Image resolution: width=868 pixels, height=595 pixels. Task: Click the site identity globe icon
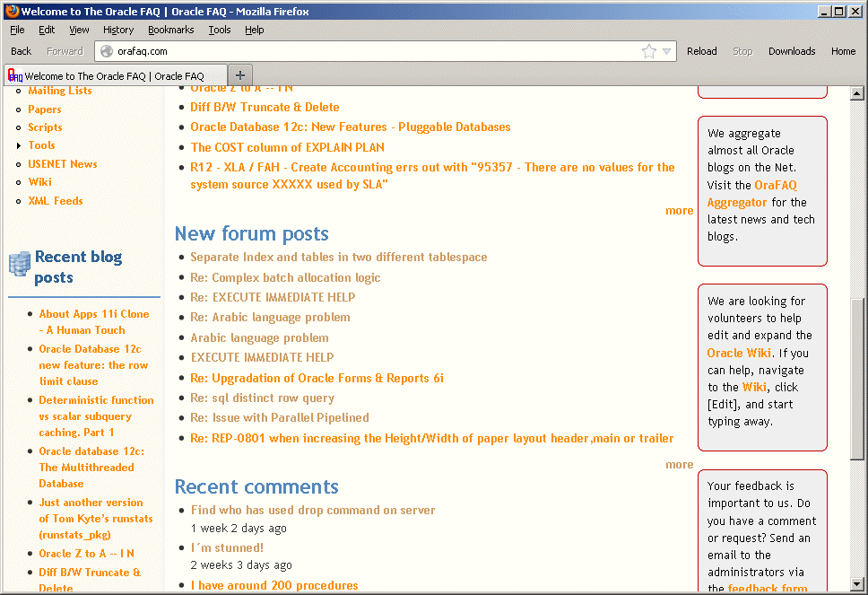107,51
